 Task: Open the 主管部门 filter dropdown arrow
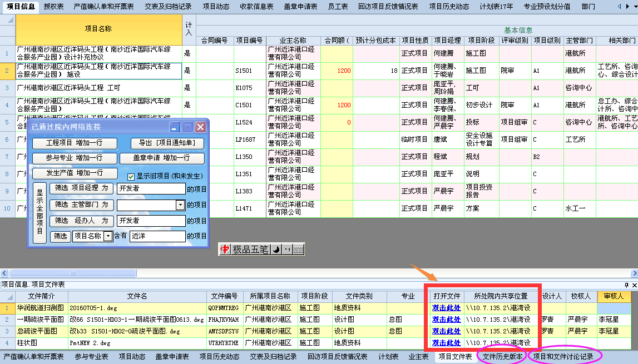(x=180, y=205)
